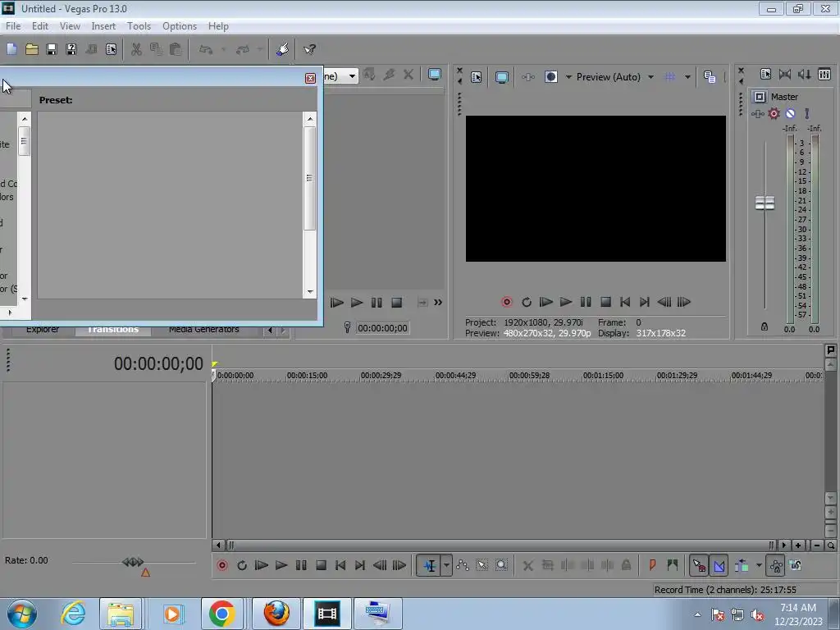
Task: Open trimmer history dropdown arrow
Action: point(352,76)
